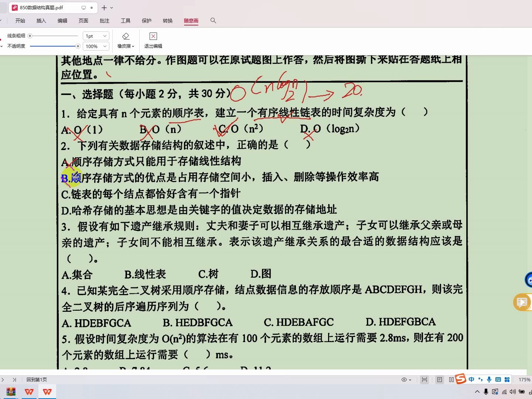Expand the 橡皮擦 eraser options arrow
Image resolution: width=532 pixels, height=399 pixels.
(x=133, y=47)
